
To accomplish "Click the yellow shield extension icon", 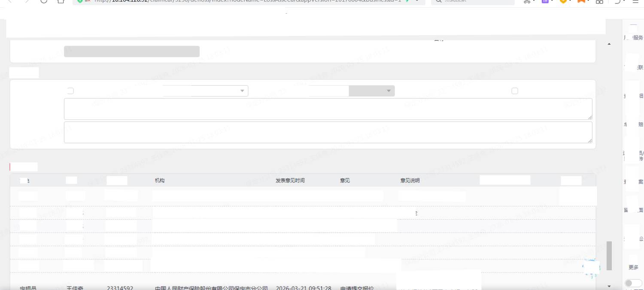I will (x=563, y=1).
